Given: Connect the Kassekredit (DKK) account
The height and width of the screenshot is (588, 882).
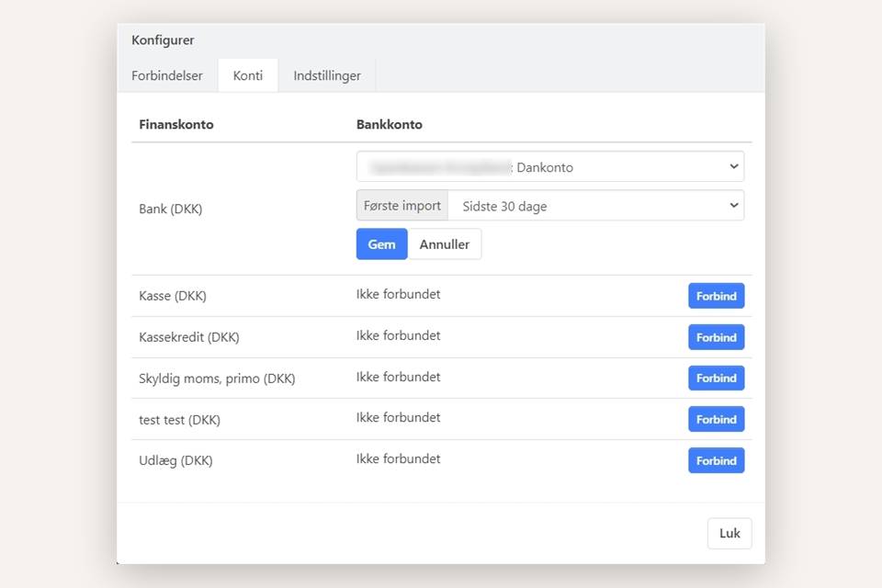Looking at the screenshot, I should coord(716,337).
